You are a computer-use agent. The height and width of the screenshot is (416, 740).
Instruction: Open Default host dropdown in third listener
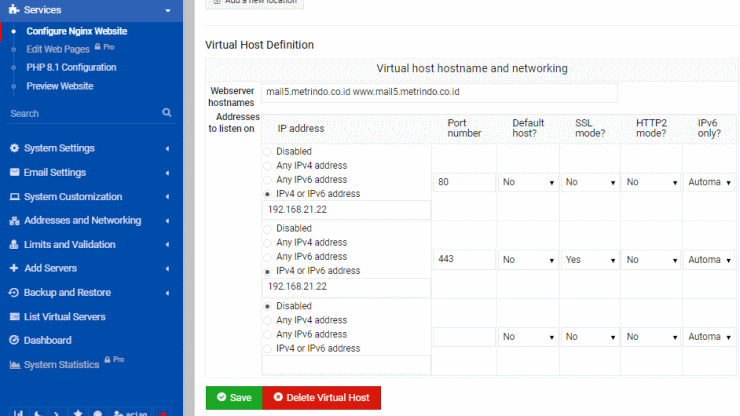click(528, 337)
